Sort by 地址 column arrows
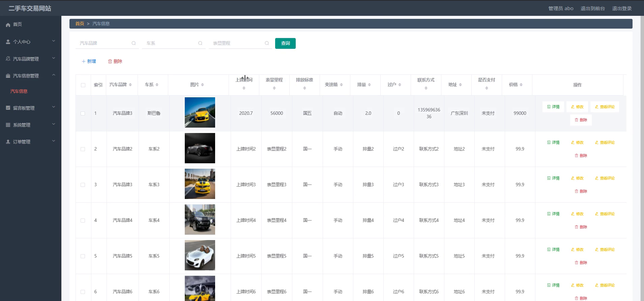The height and width of the screenshot is (301, 644). 460,85
